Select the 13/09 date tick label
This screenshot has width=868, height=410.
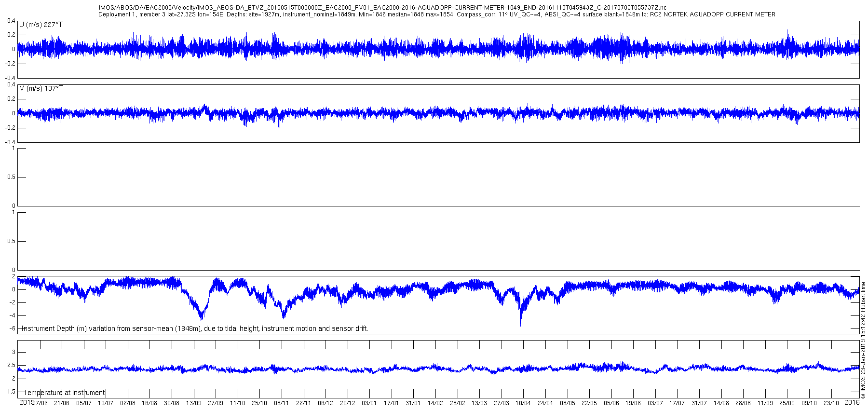pyautogui.click(x=194, y=403)
